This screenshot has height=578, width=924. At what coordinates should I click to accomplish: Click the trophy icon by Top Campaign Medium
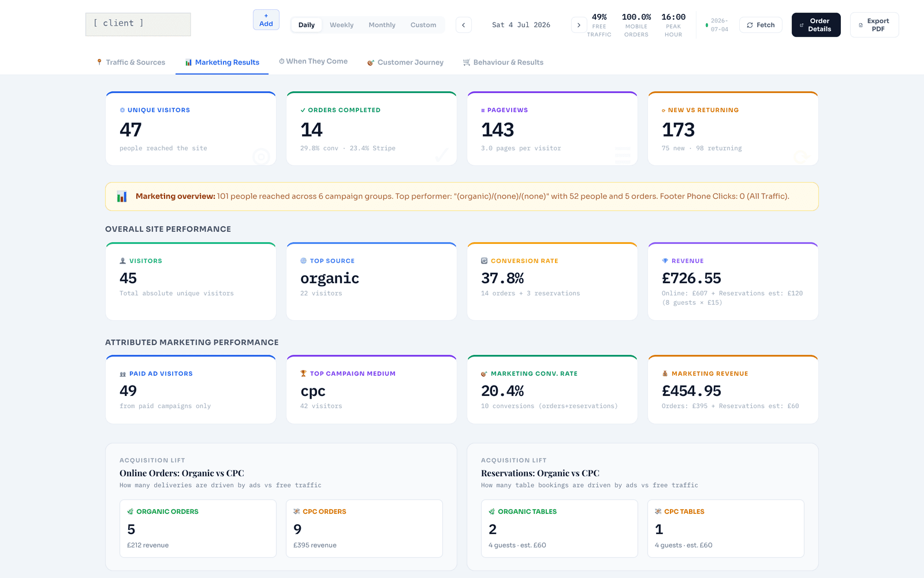click(x=303, y=373)
